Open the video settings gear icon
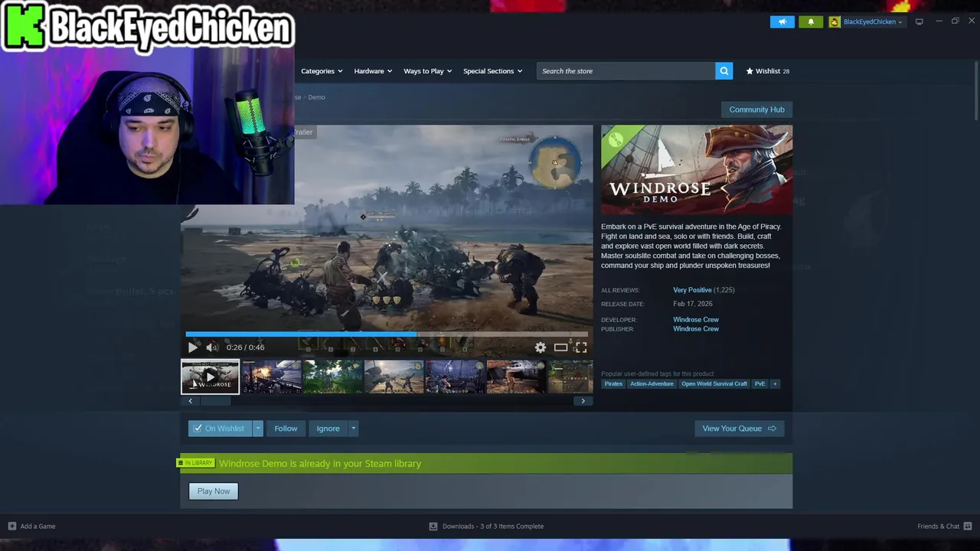Screen dimensions: 980x551 [541, 347]
